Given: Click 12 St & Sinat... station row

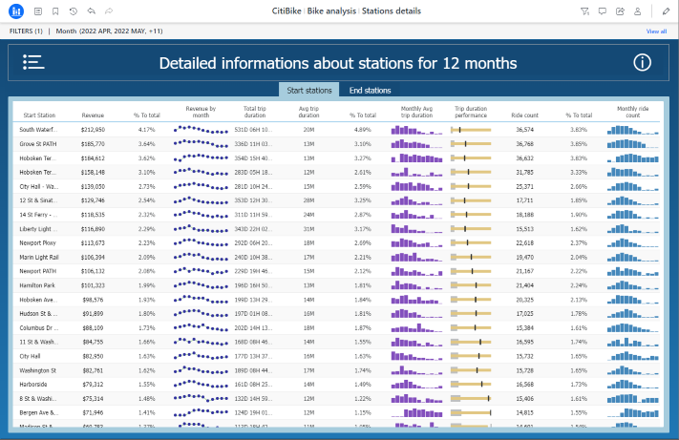Looking at the screenshot, I should coord(336,201).
